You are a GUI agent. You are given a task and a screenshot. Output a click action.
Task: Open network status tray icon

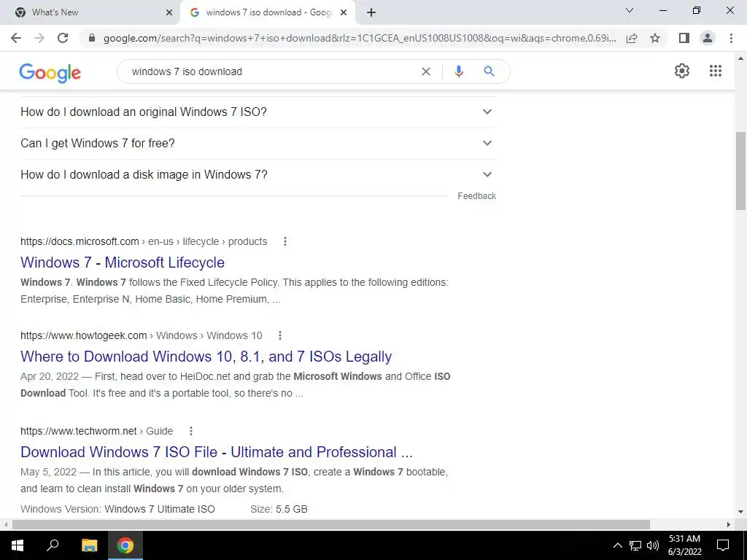point(635,545)
